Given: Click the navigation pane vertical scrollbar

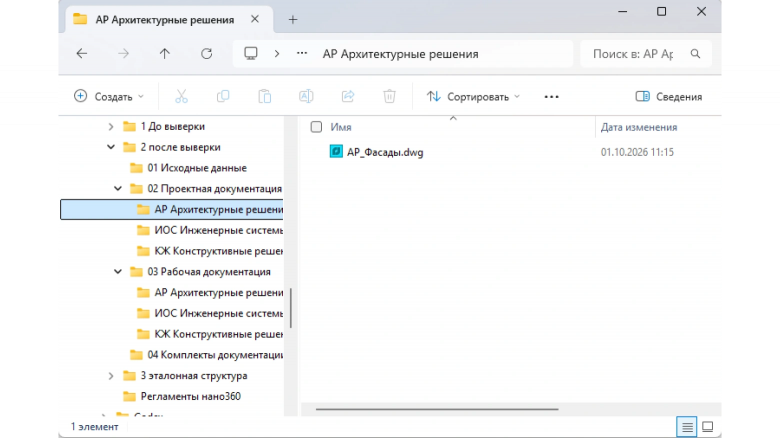Looking at the screenshot, I should pyautogui.click(x=291, y=308).
